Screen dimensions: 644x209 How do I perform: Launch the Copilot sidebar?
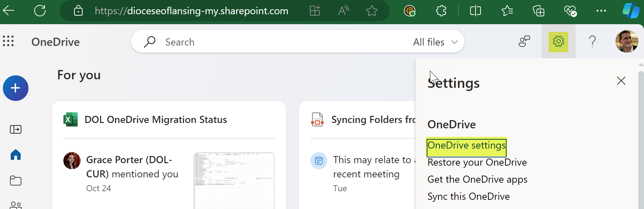tap(631, 11)
